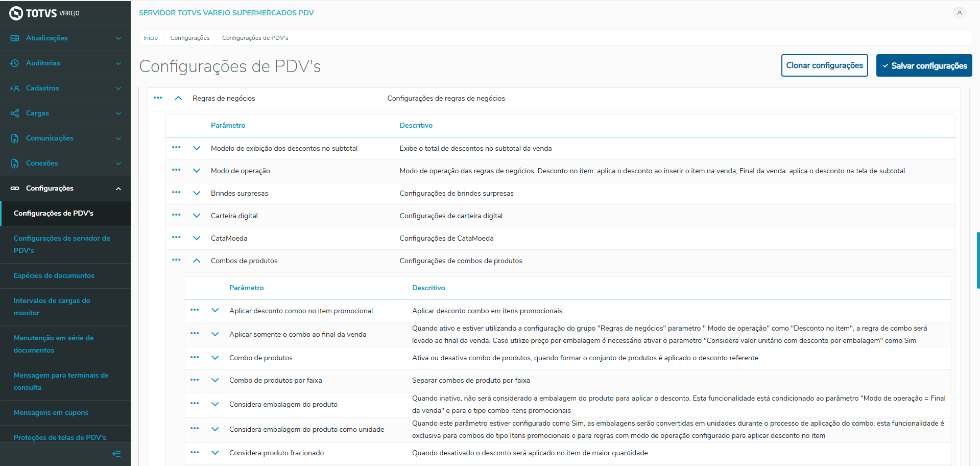Viewport: 980px width, 466px height.
Task: Click Clonar configurações button
Action: click(x=824, y=65)
